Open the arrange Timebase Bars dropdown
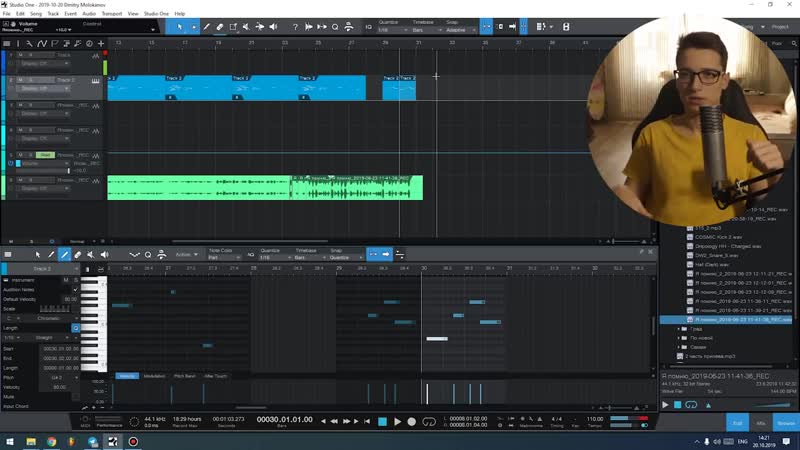 coord(427,30)
